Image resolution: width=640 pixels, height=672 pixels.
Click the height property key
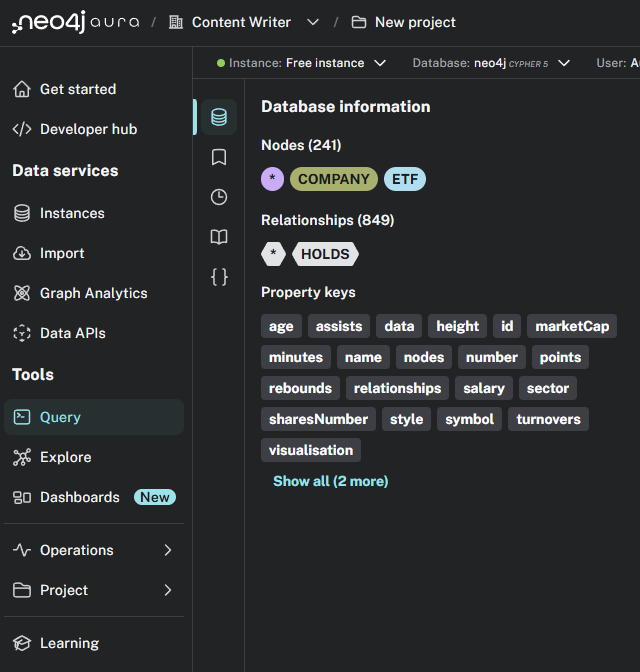(x=457, y=326)
